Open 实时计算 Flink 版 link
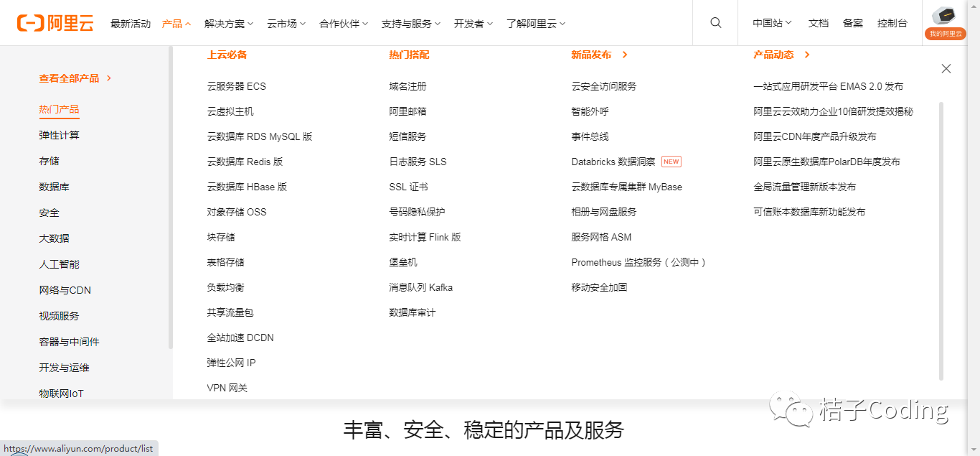Screen dimensions: 980x456 [425, 237]
